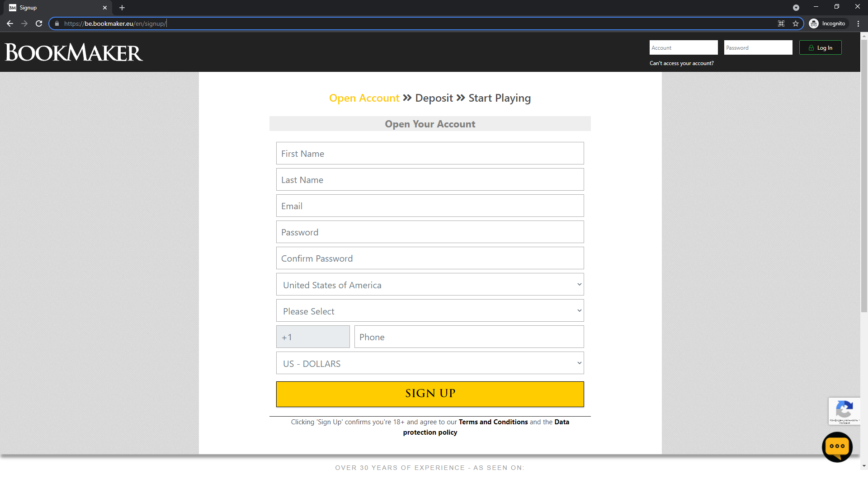
Task: Open the Please Select state dropdown
Action: (430, 310)
